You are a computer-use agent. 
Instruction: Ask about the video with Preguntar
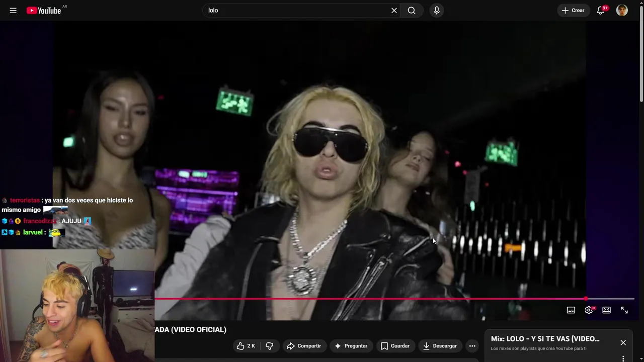[x=351, y=346]
